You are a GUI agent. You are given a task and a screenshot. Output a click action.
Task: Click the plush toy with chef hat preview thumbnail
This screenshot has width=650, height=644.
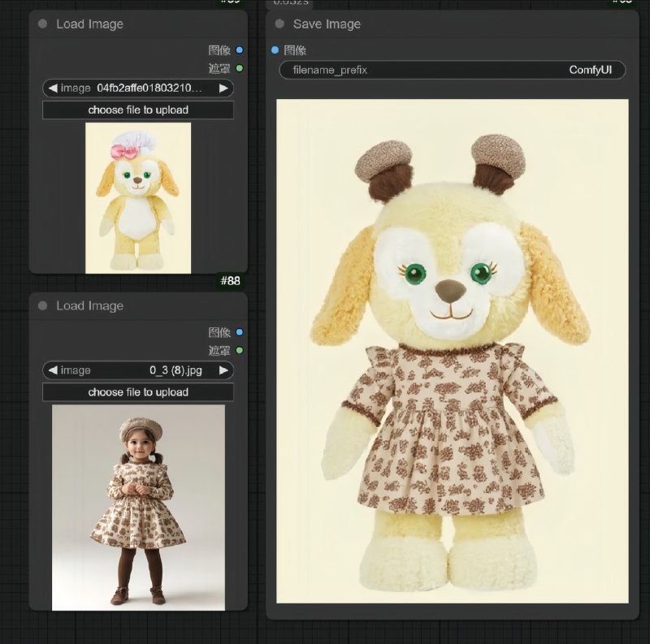pyautogui.click(x=138, y=197)
